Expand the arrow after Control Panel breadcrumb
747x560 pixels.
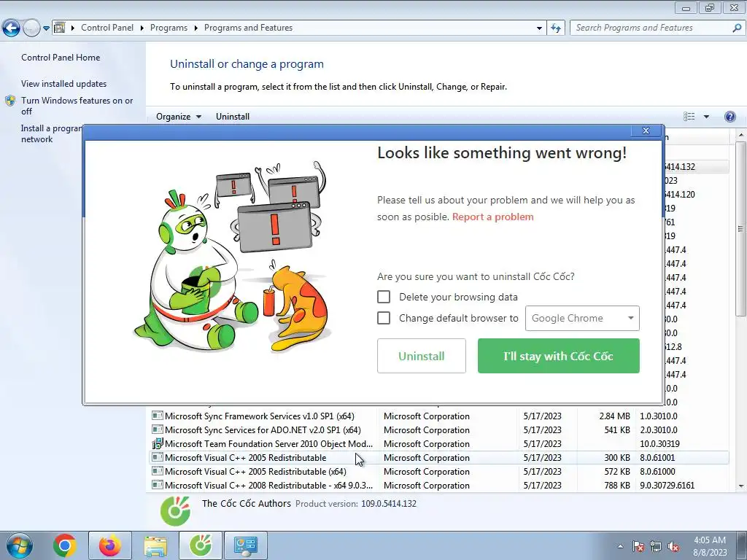pos(142,28)
